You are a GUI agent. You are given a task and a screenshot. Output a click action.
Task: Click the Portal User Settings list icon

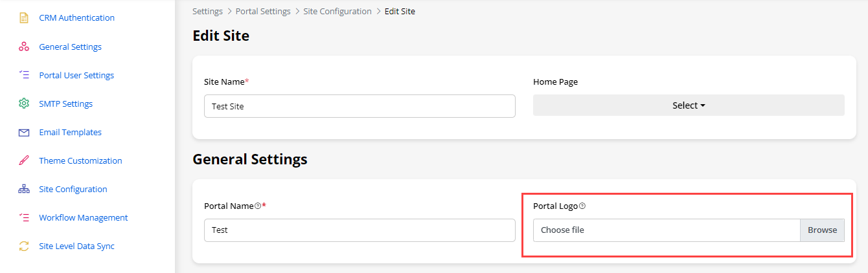[x=24, y=75]
